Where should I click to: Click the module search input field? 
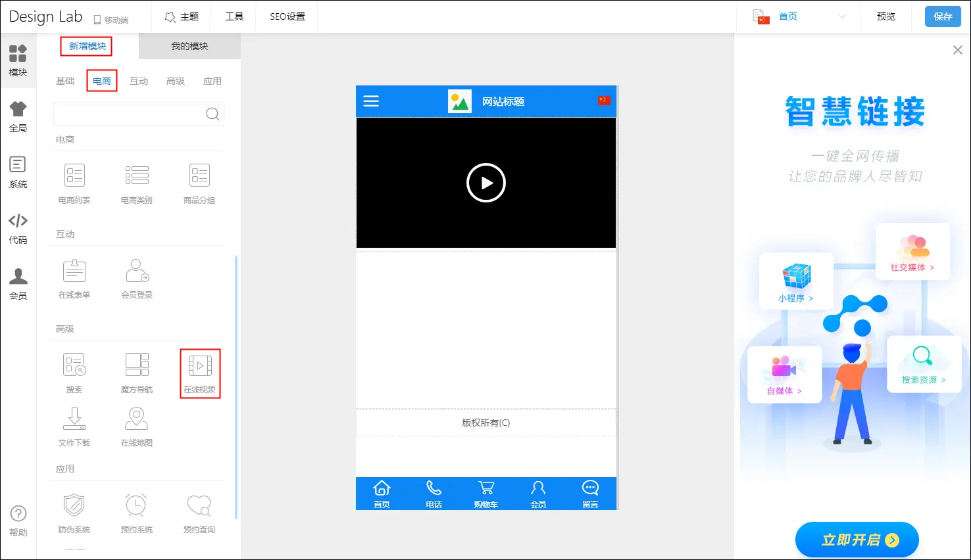[130, 114]
